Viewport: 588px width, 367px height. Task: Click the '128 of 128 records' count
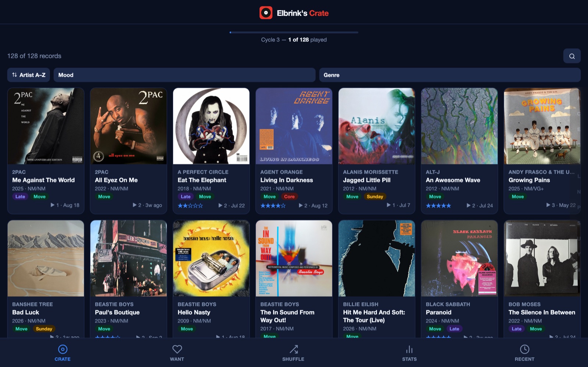[34, 56]
